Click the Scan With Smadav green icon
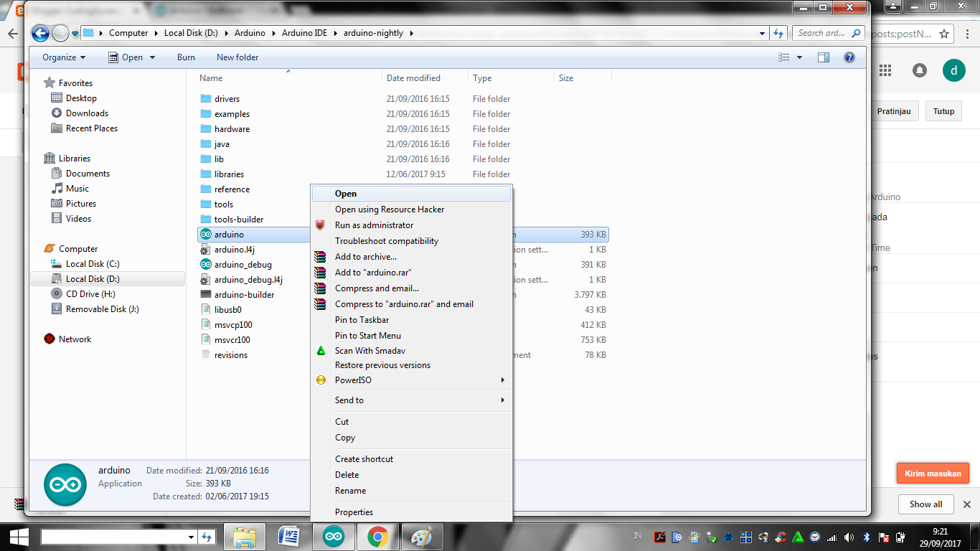 (320, 351)
